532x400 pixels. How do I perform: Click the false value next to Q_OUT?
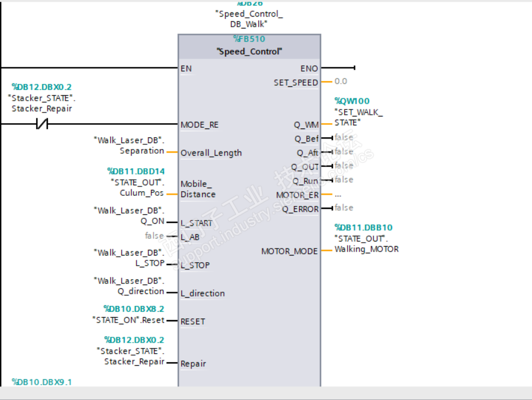(344, 166)
